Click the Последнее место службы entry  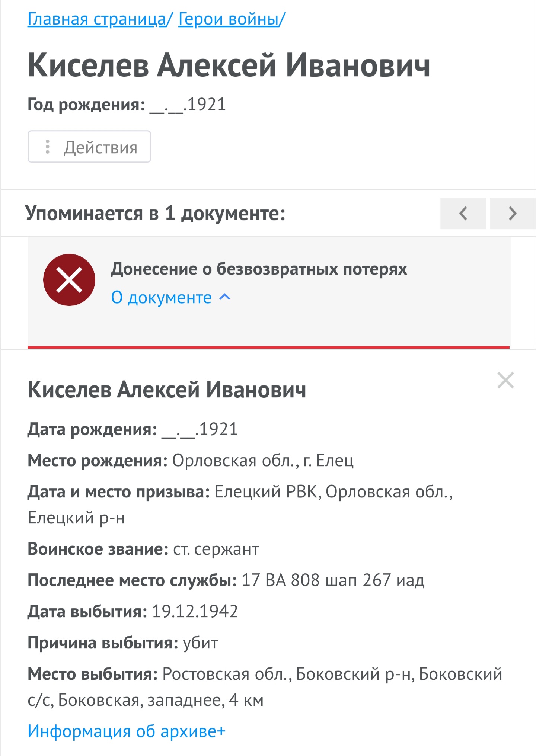226,580
